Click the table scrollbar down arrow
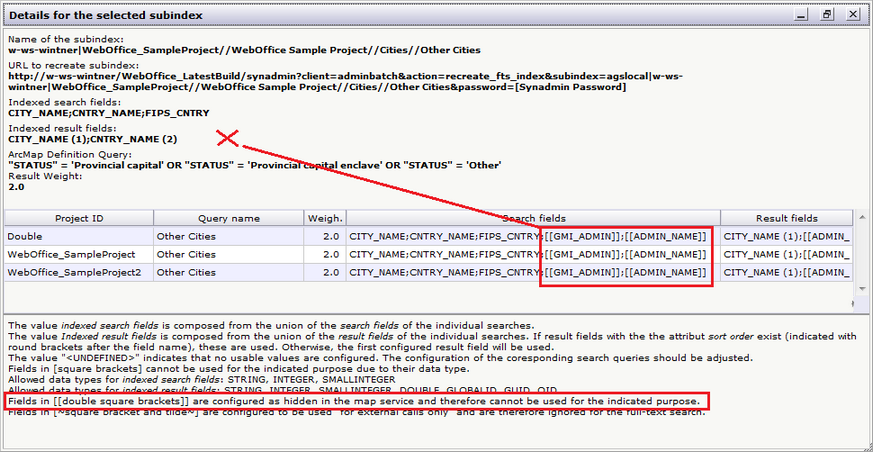Viewport: 873px width, 452px height. click(862, 288)
